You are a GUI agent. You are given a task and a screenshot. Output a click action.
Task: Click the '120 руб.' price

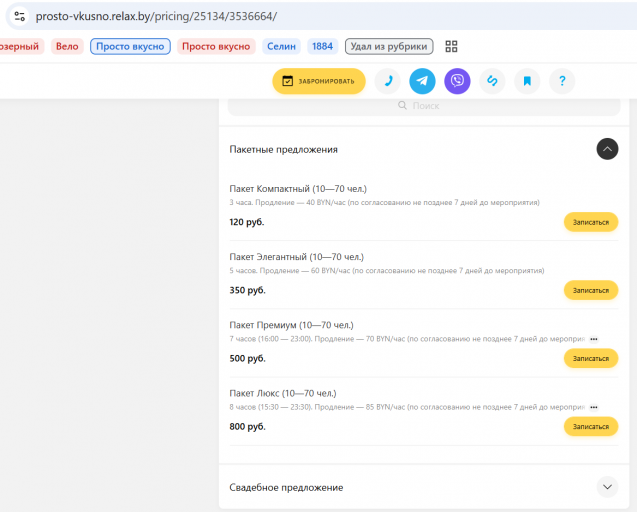(x=247, y=222)
